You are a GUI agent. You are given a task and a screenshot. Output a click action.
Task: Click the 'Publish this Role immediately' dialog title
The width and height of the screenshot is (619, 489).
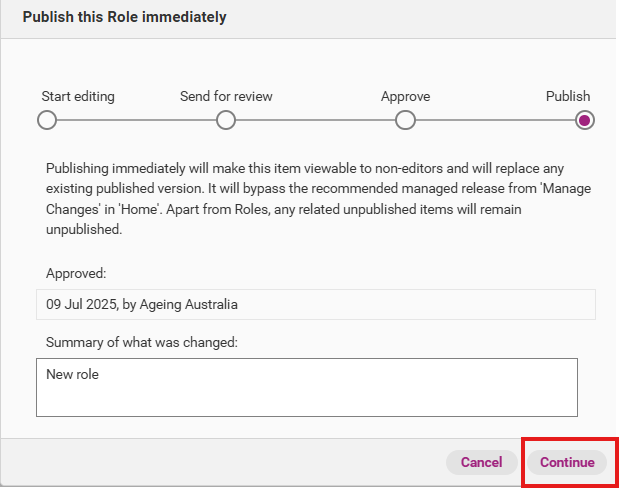pos(124,17)
